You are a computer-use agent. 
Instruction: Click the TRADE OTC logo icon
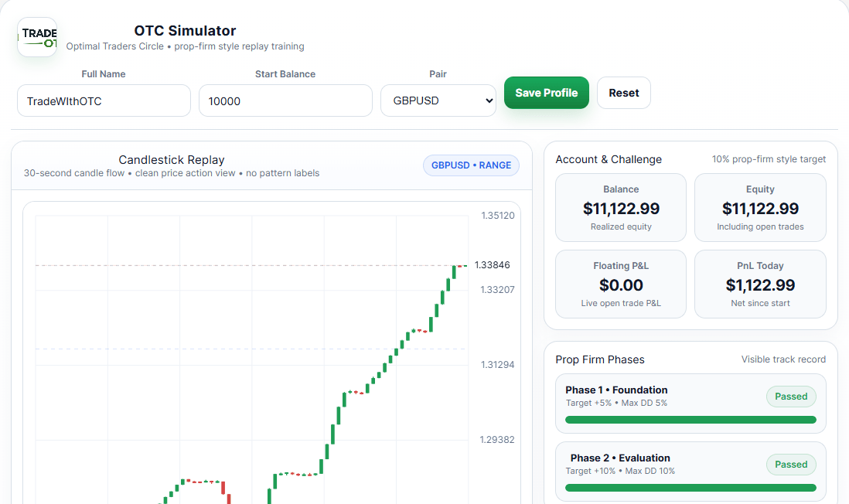point(37,37)
